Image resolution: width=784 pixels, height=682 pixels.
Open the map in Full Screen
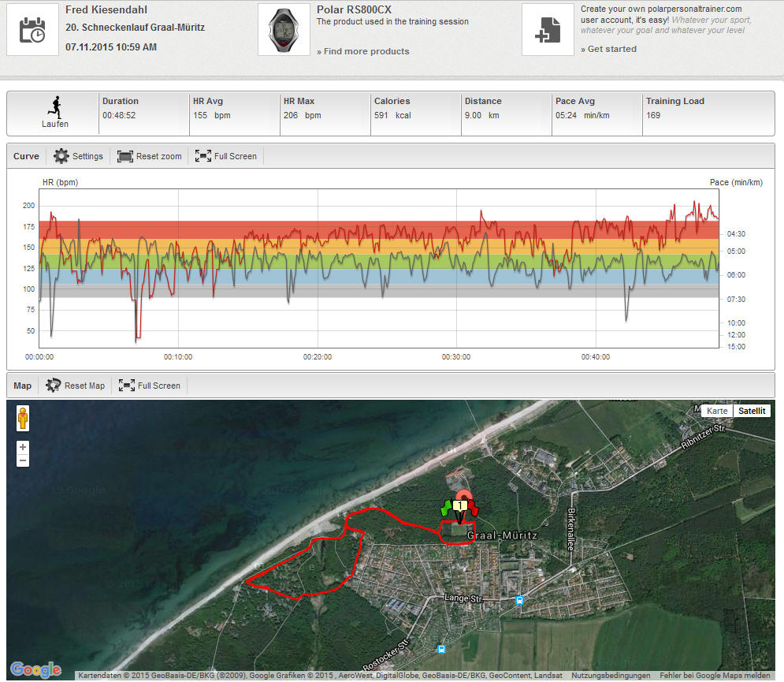point(150,386)
